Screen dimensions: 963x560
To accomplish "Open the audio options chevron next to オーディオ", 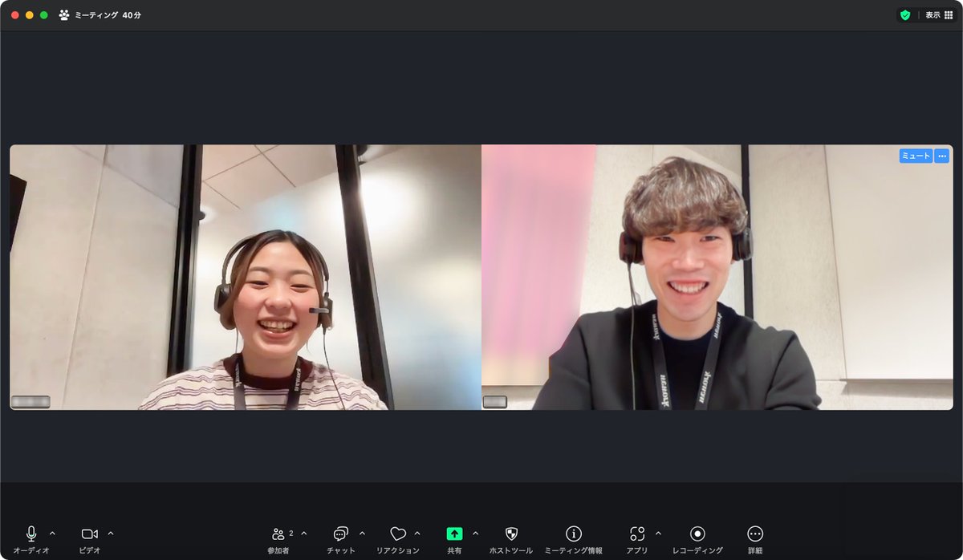I will click(x=51, y=533).
